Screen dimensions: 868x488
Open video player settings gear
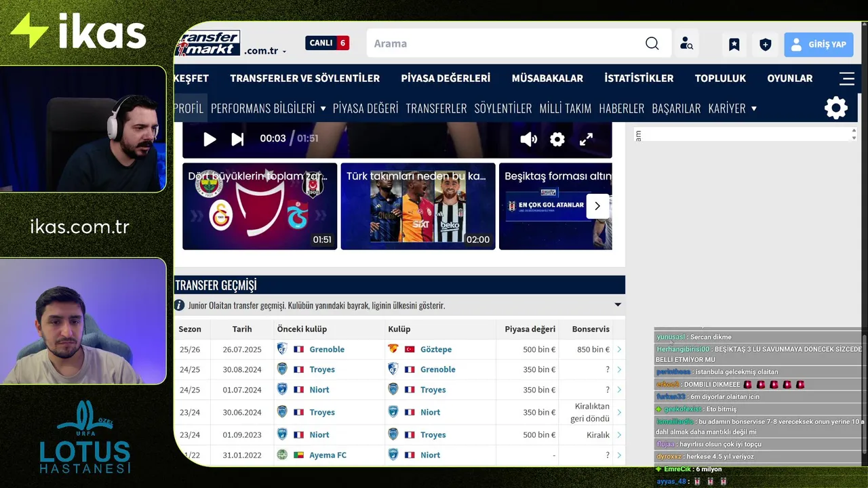(x=557, y=139)
